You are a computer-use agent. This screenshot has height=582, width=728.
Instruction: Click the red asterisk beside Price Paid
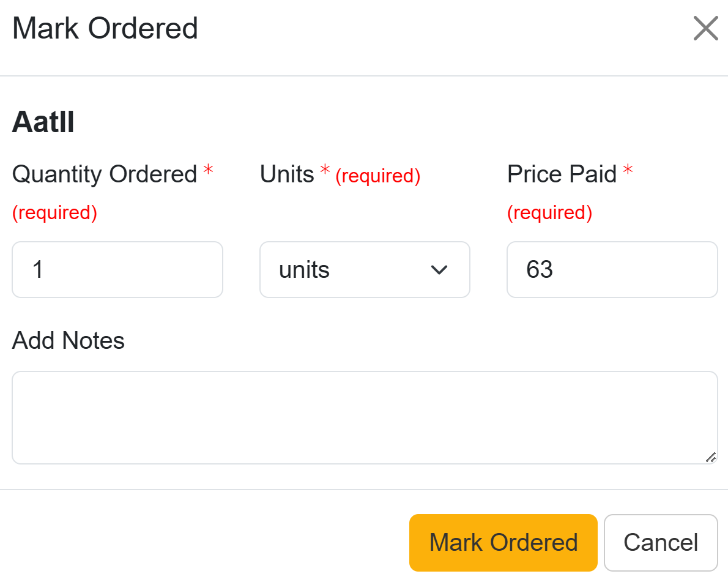(628, 171)
